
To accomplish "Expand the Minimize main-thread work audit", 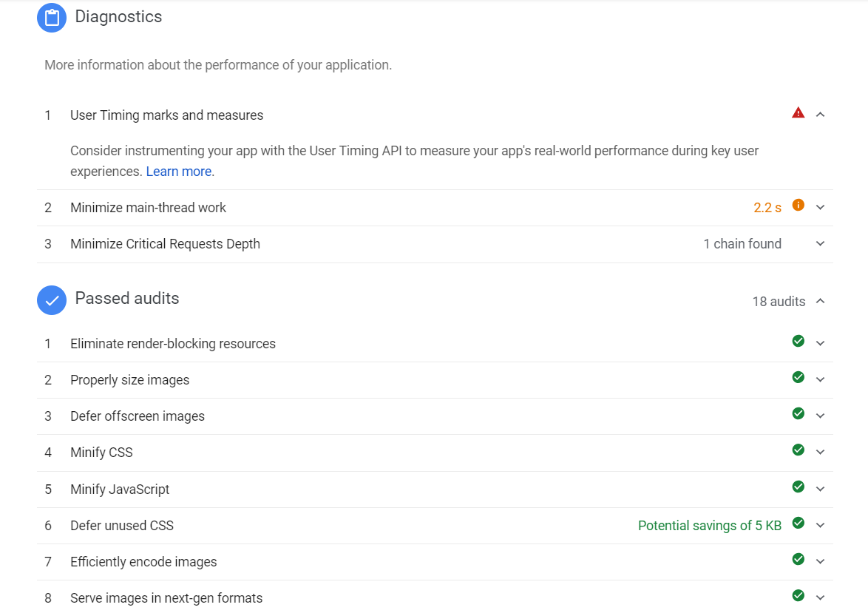I will click(820, 208).
